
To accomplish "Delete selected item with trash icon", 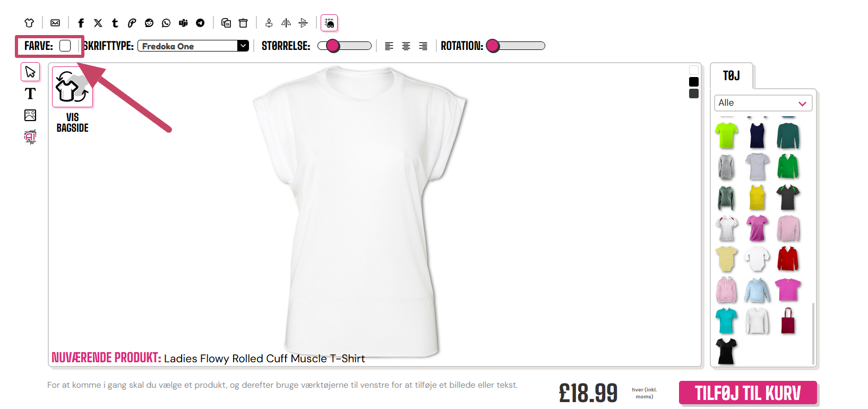I will tap(243, 23).
